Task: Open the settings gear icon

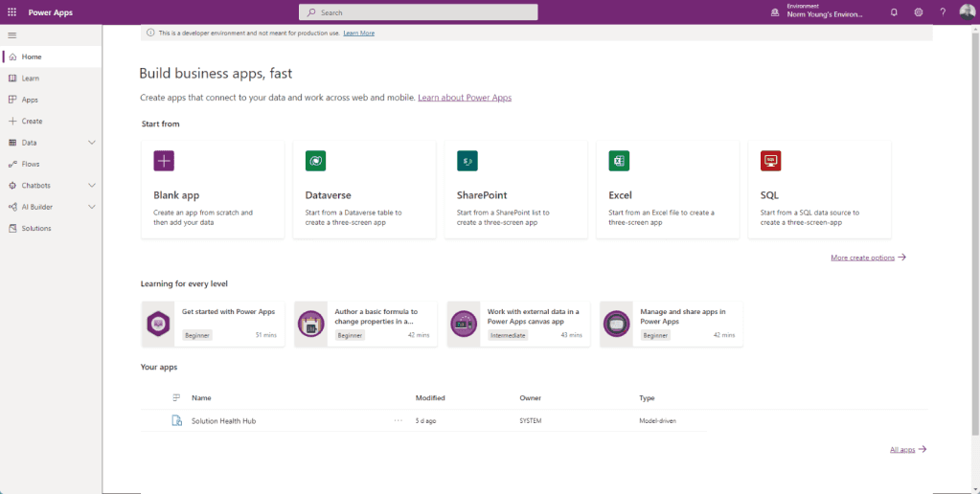Action: click(x=918, y=12)
